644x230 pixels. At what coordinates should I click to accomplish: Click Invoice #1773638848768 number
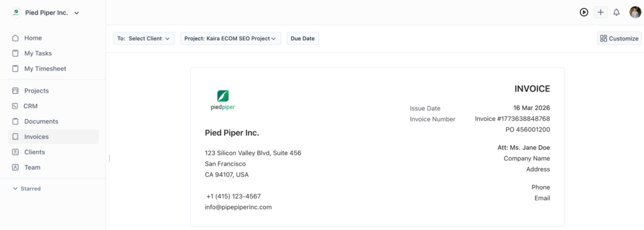(512, 119)
